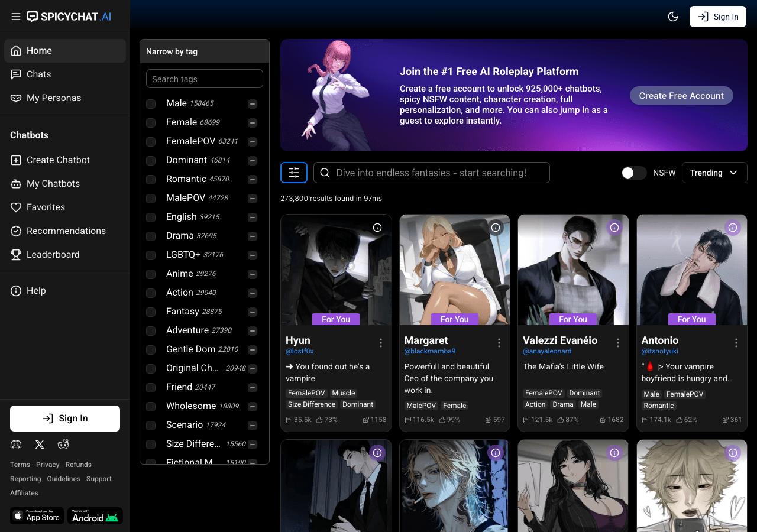The width and height of the screenshot is (757, 532).
Task: Tick the Anime tag checkbox
Action: [151, 274]
